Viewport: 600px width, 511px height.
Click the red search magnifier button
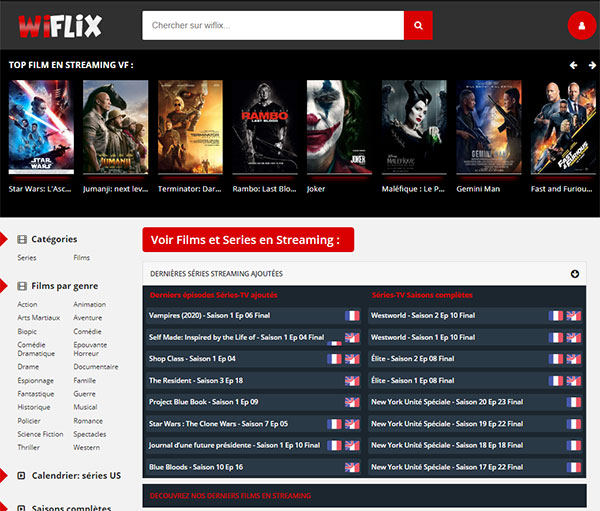(418, 26)
